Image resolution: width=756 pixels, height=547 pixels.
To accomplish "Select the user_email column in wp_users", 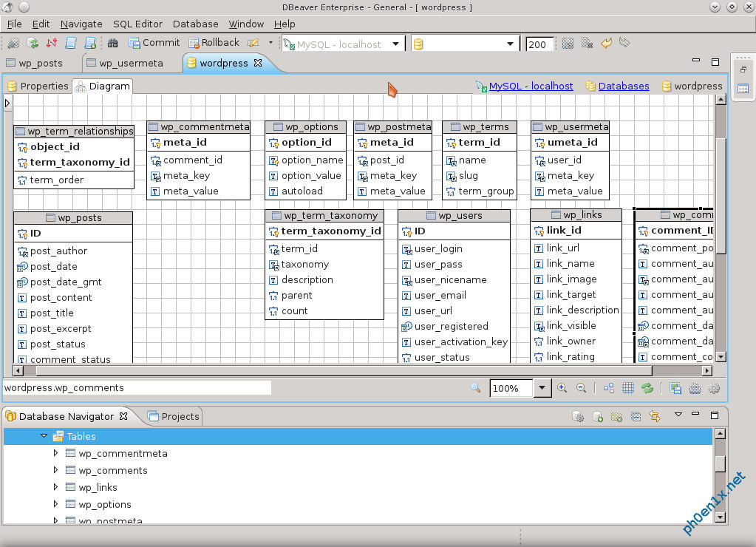I will tap(440, 295).
